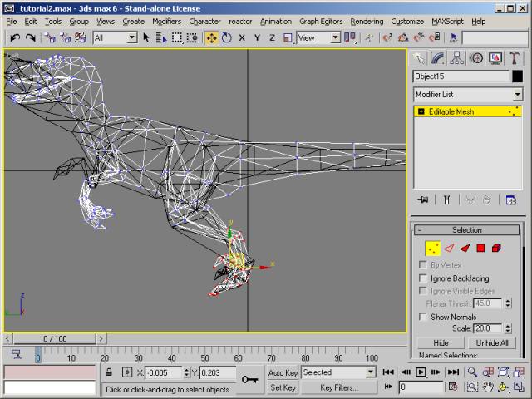Click the Auto Key button

283,372
